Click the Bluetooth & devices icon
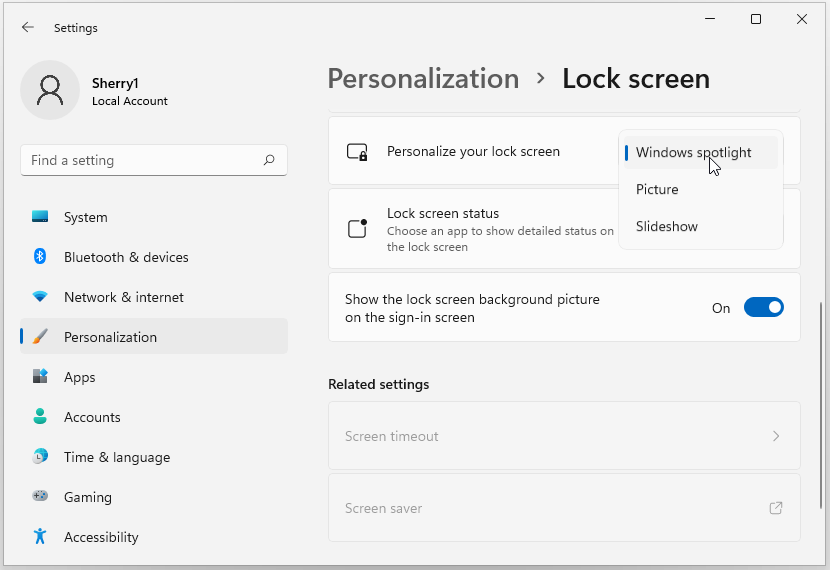 40,257
